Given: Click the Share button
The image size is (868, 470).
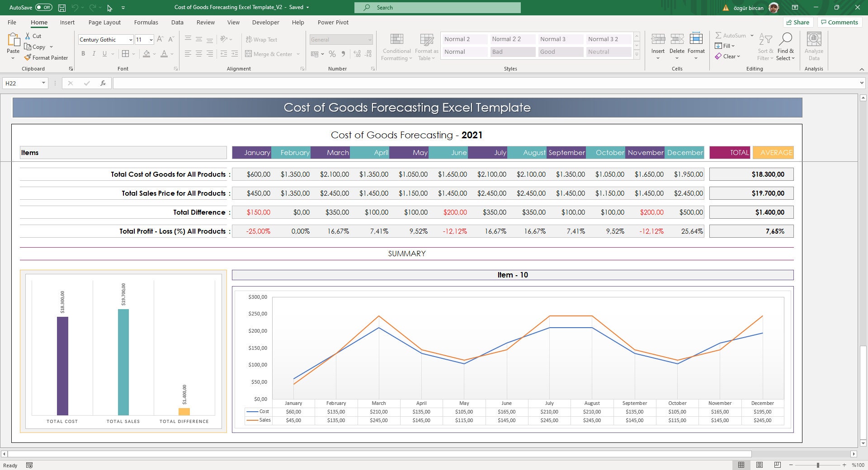Looking at the screenshot, I should pyautogui.click(x=798, y=22).
